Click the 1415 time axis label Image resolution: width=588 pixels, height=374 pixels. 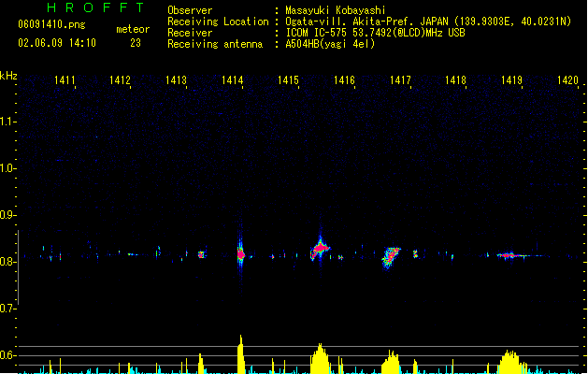pyautogui.click(x=288, y=80)
